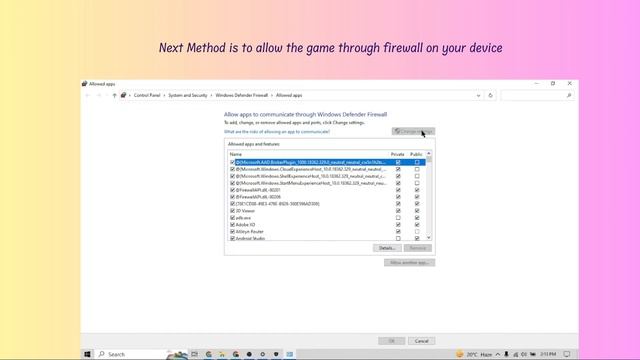
Task: Click the search magnifier icon in address bar area
Action: tap(569, 96)
